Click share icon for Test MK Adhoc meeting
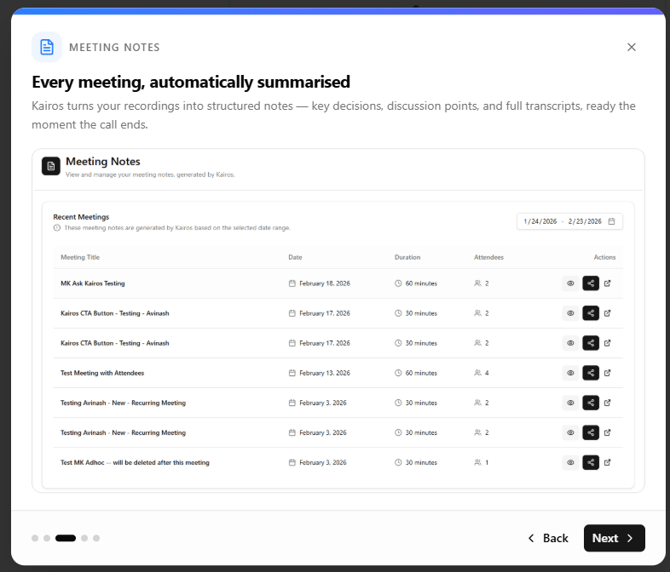The image size is (670, 572). tap(591, 463)
